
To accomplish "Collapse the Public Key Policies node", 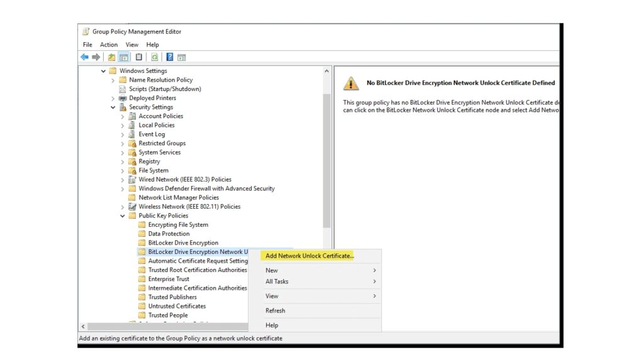I will click(123, 216).
